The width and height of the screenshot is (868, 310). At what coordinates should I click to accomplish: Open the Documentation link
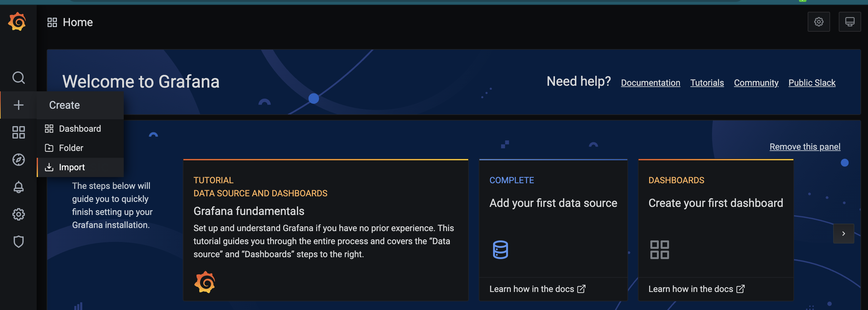tap(650, 83)
